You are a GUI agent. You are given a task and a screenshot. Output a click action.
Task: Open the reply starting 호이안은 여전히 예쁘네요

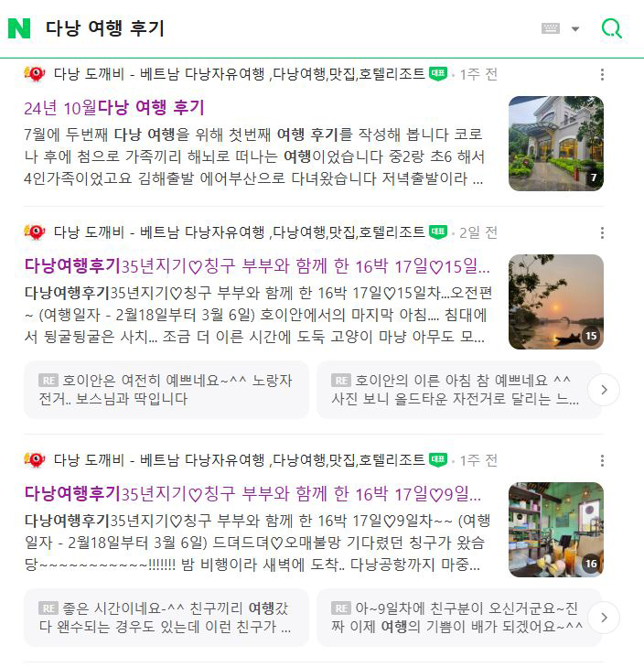point(166,390)
